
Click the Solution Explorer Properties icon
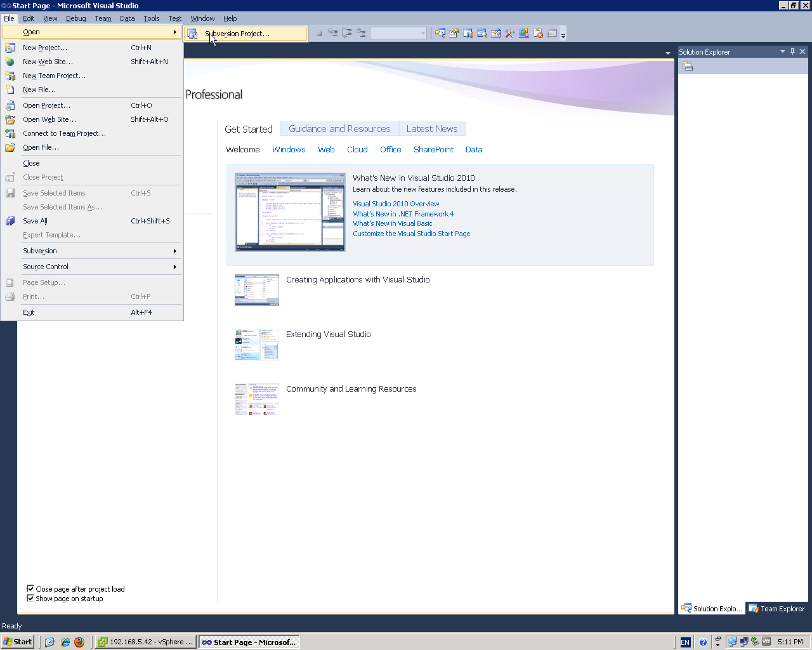coord(688,66)
